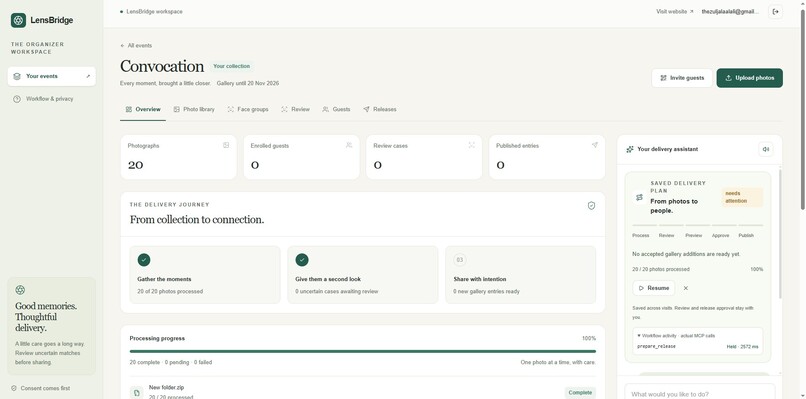Image resolution: width=806 pixels, height=399 pixels.
Task: Click the send icon on Published entries card
Action: (x=595, y=146)
